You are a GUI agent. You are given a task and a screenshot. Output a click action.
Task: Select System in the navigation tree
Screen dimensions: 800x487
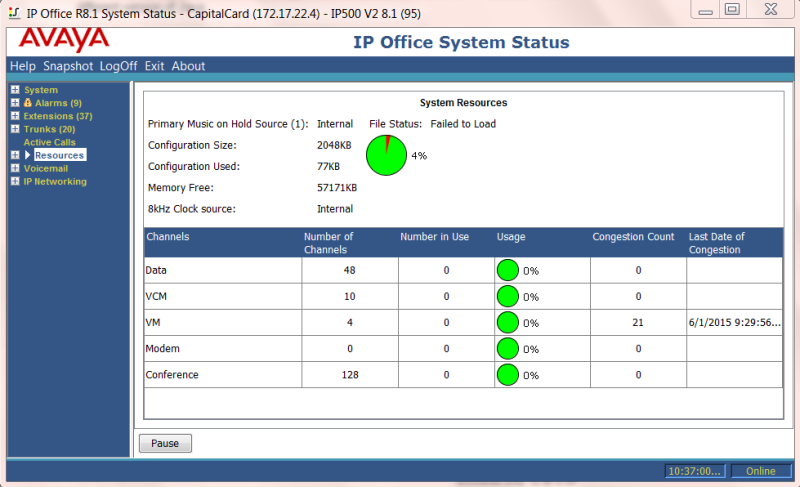pos(41,90)
